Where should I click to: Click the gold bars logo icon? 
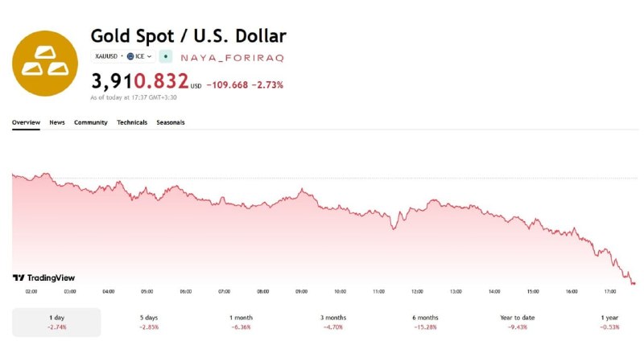pyautogui.click(x=45, y=64)
